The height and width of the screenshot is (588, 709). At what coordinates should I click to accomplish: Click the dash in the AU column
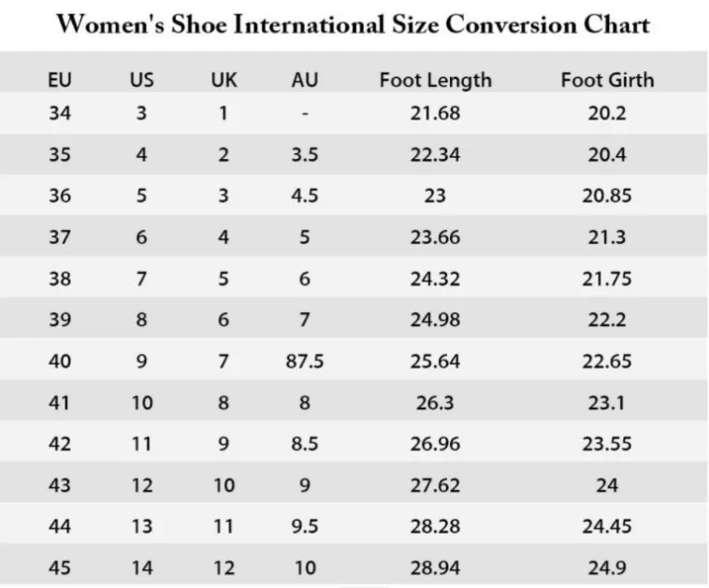point(305,114)
